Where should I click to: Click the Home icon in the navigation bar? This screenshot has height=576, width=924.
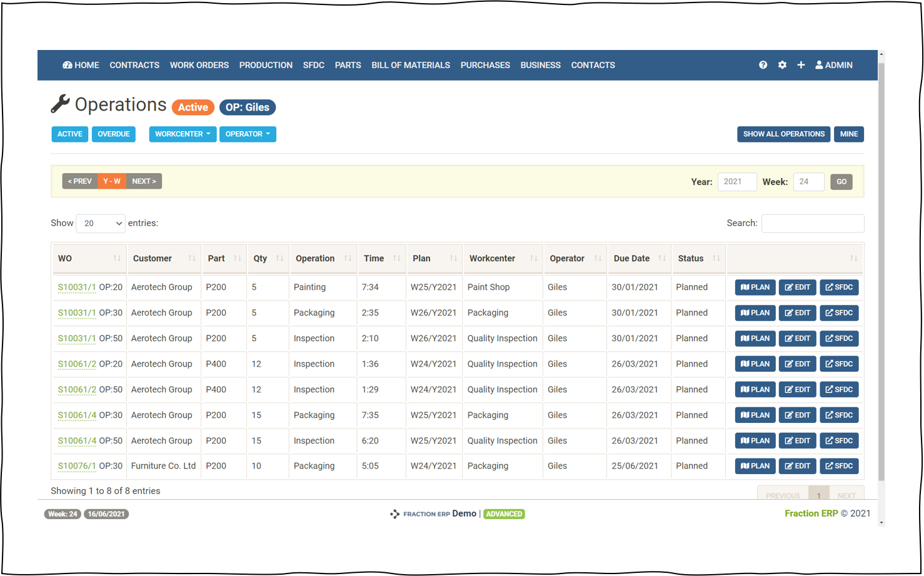point(67,65)
